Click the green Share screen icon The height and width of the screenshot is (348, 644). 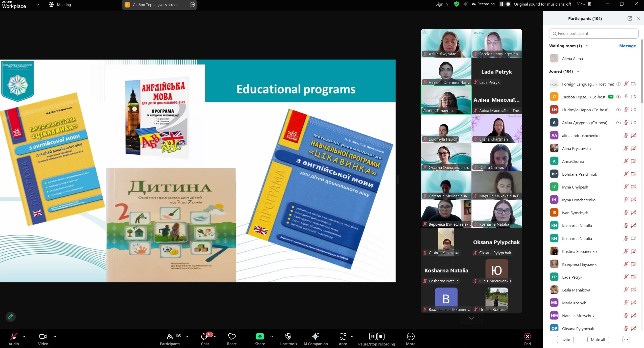pos(260,336)
